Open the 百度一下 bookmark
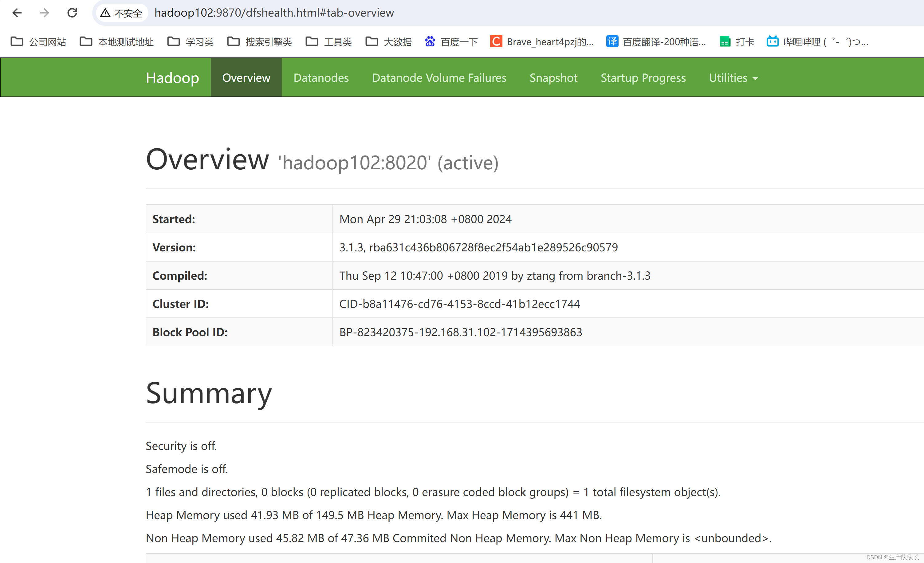 451,41
